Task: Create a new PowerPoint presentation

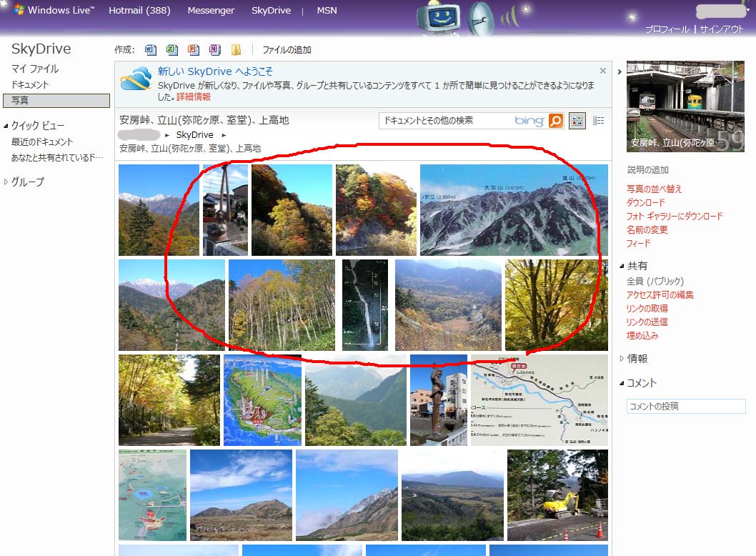Action: coord(193,50)
